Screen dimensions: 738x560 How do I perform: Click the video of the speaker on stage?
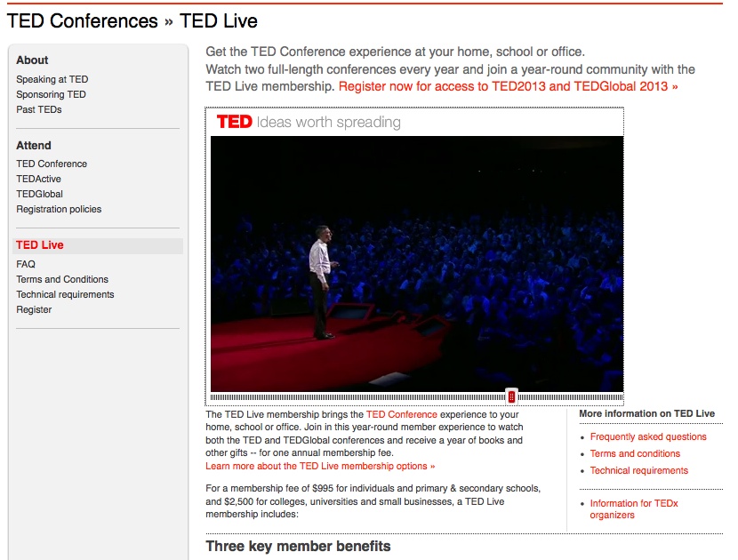pyautogui.click(x=416, y=262)
